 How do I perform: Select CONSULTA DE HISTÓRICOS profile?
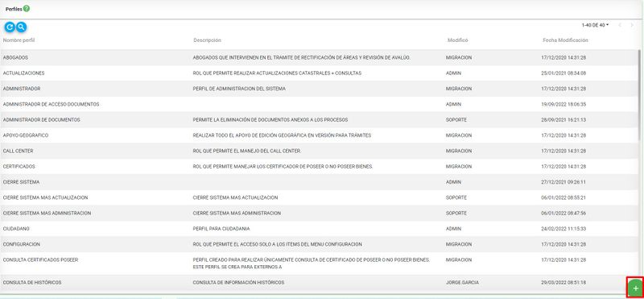point(32,283)
